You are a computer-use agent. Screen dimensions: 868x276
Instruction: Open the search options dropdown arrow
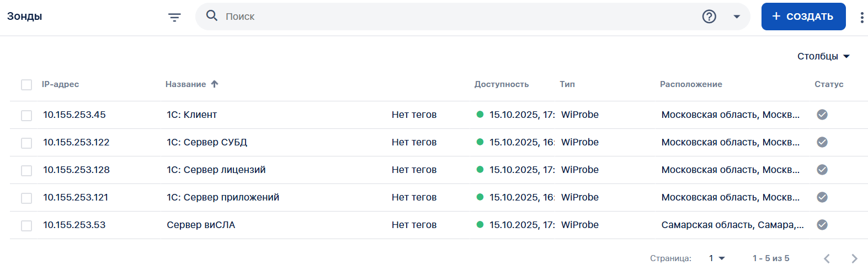click(736, 17)
